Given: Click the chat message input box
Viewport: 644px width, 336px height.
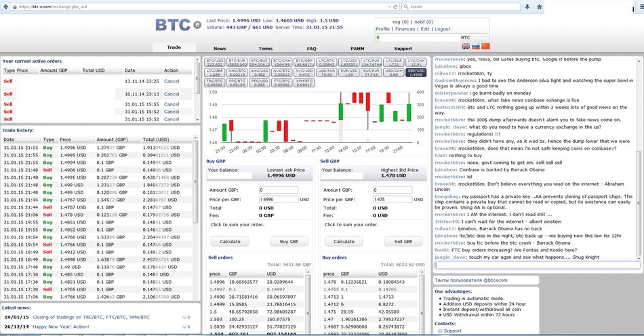Looking at the screenshot, I should point(537,266).
